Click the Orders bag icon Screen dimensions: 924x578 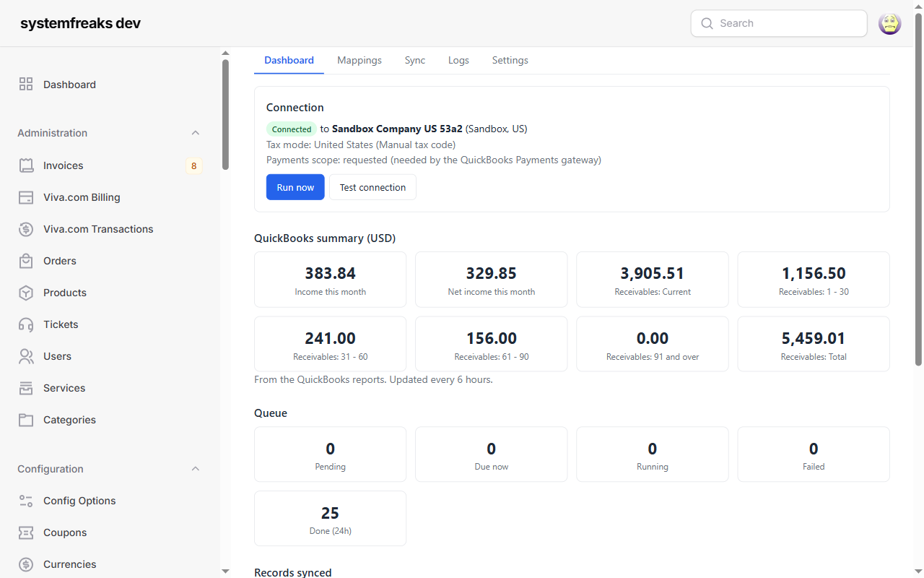[x=26, y=261]
